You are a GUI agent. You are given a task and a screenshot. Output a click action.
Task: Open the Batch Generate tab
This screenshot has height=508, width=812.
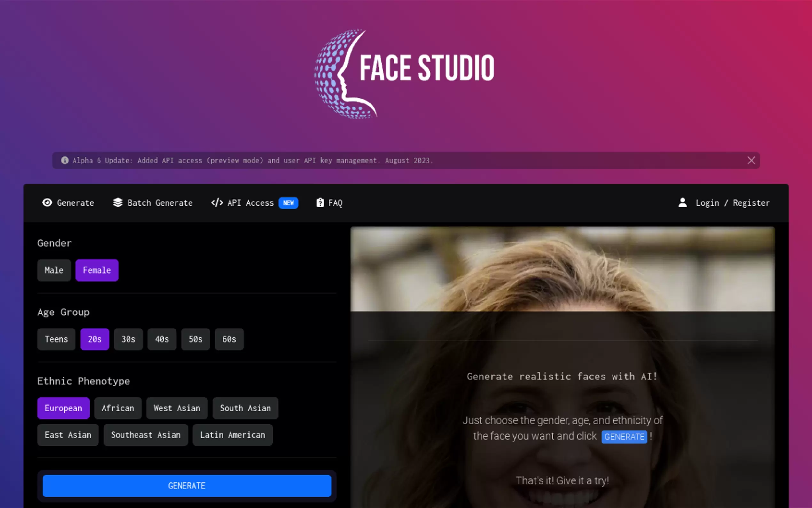click(x=160, y=203)
